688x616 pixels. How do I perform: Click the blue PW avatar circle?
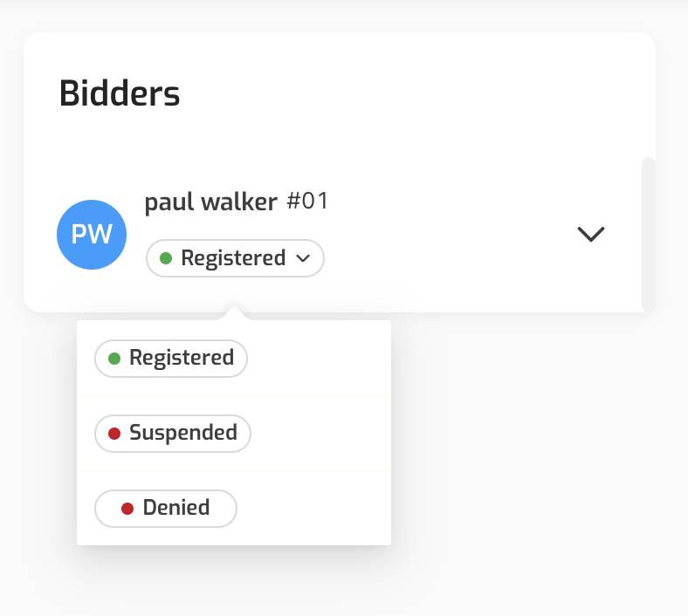tap(92, 235)
